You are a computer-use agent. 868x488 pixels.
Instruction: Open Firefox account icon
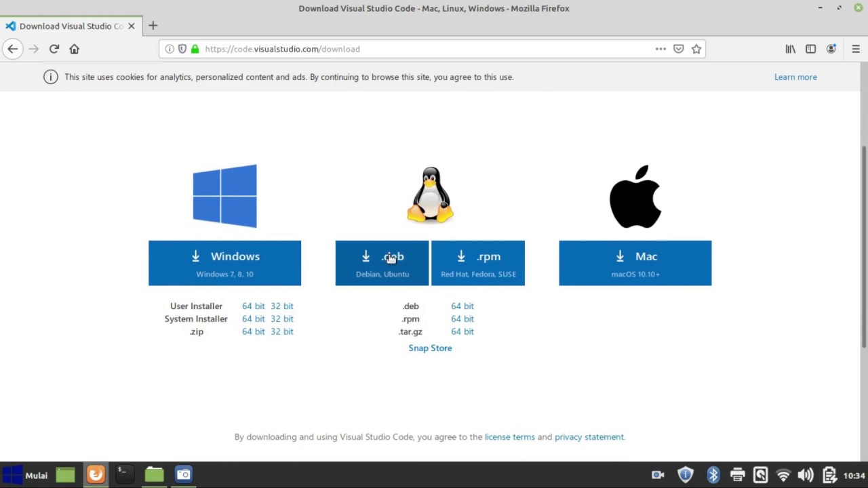[x=831, y=49]
